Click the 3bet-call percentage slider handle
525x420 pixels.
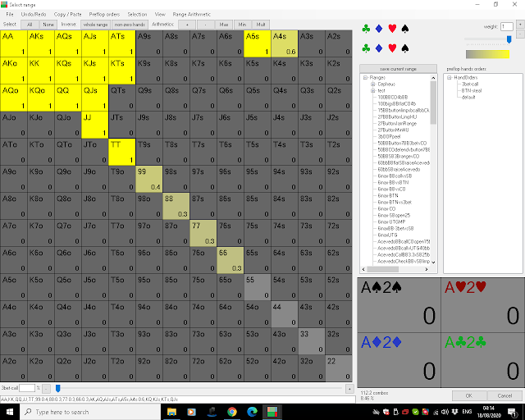click(58, 388)
